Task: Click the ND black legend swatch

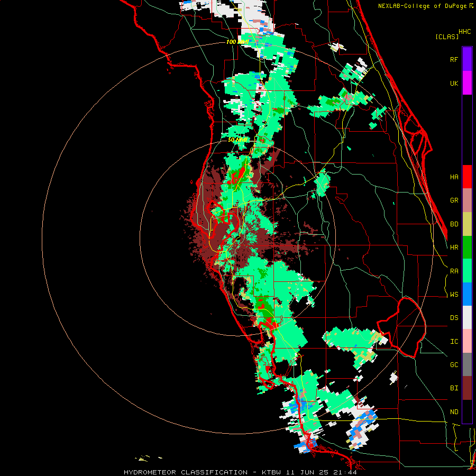Action: (467, 411)
